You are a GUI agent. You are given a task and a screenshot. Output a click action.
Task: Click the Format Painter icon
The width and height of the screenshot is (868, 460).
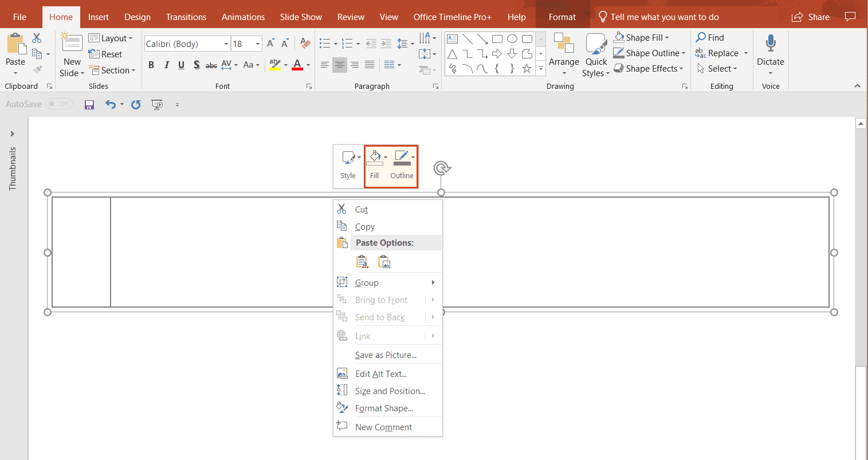click(x=36, y=69)
